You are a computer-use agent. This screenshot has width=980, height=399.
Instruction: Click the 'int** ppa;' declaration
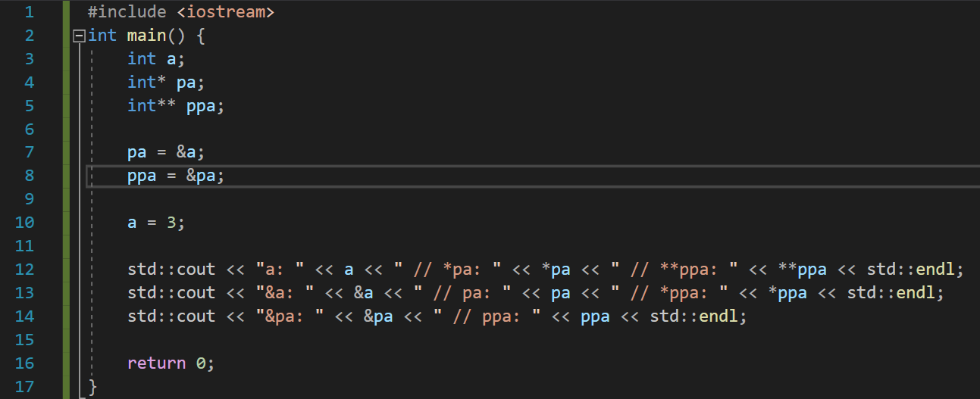click(x=176, y=106)
